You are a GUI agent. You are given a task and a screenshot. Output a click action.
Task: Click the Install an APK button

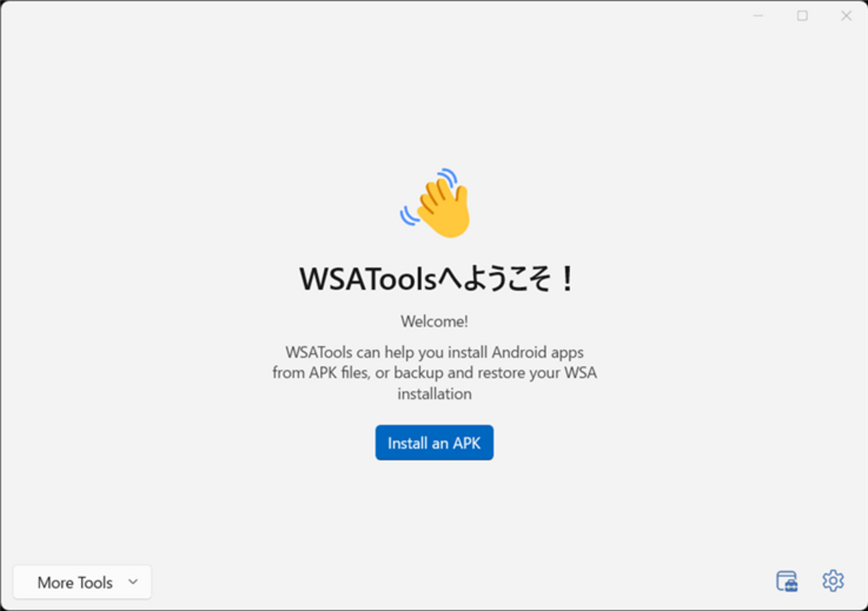[434, 443]
